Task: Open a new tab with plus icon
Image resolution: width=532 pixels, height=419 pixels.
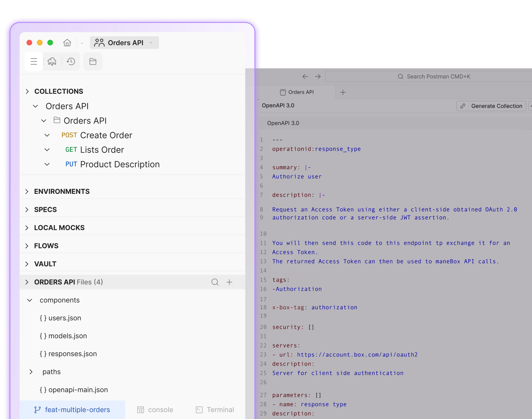Action: 343,92
